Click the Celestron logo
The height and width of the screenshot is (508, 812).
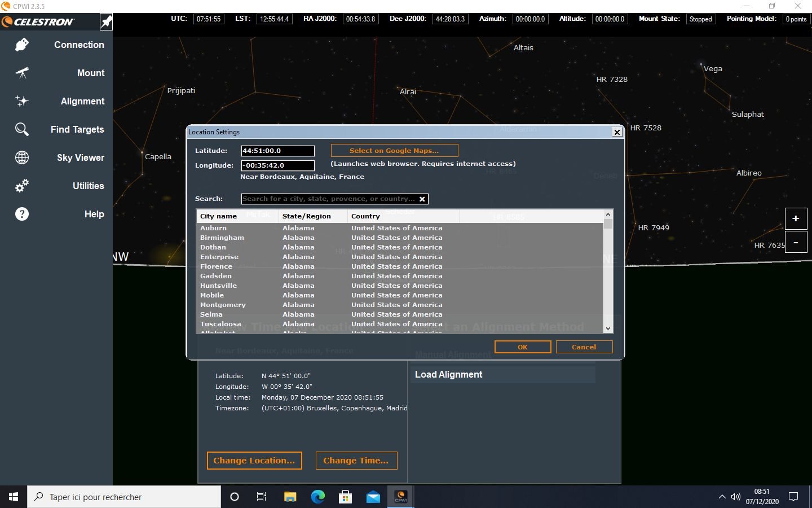[x=38, y=22]
